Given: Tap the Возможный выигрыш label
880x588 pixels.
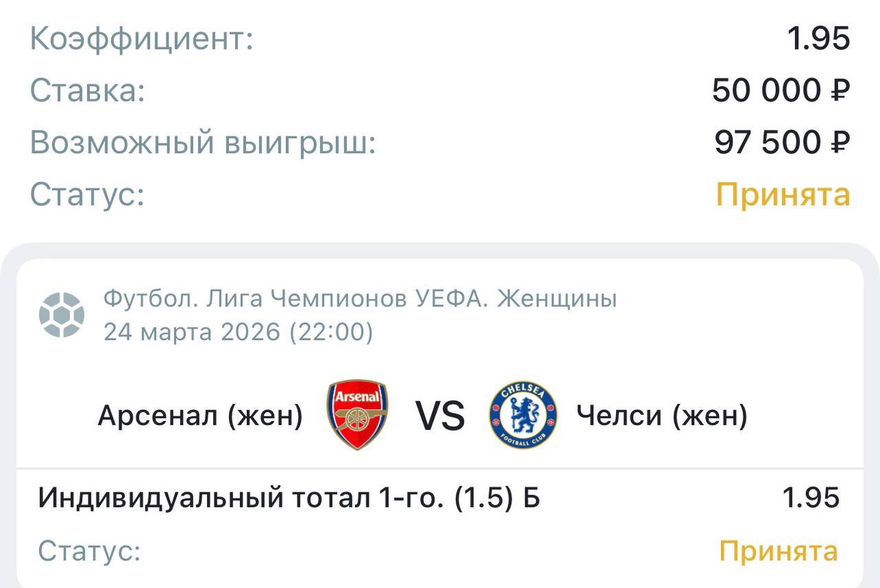Looking at the screenshot, I should [x=203, y=143].
